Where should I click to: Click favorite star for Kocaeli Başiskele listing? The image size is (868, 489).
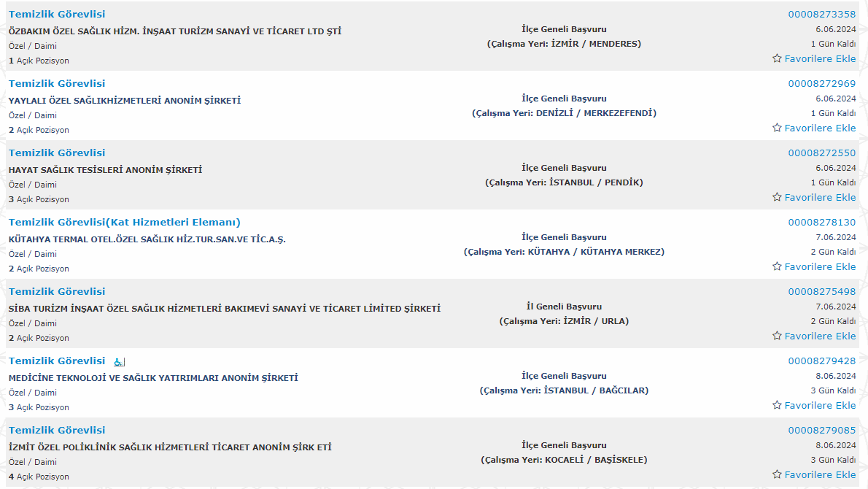pos(777,474)
